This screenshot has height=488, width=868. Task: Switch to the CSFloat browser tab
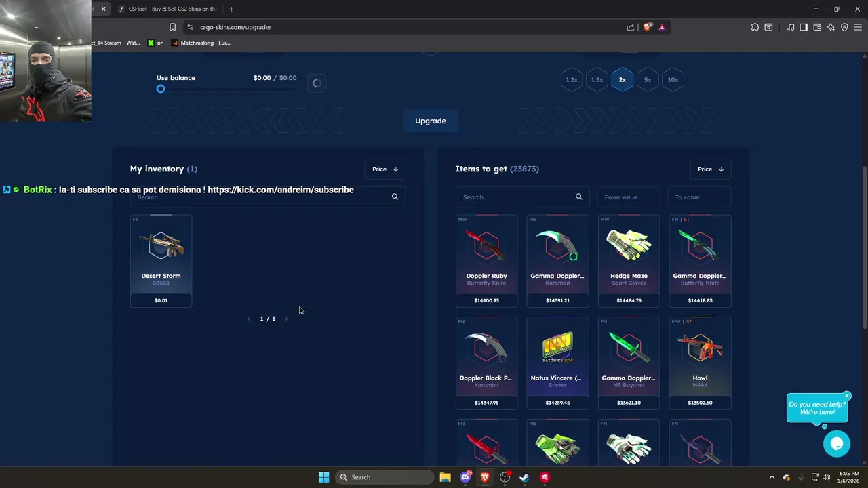pos(170,9)
